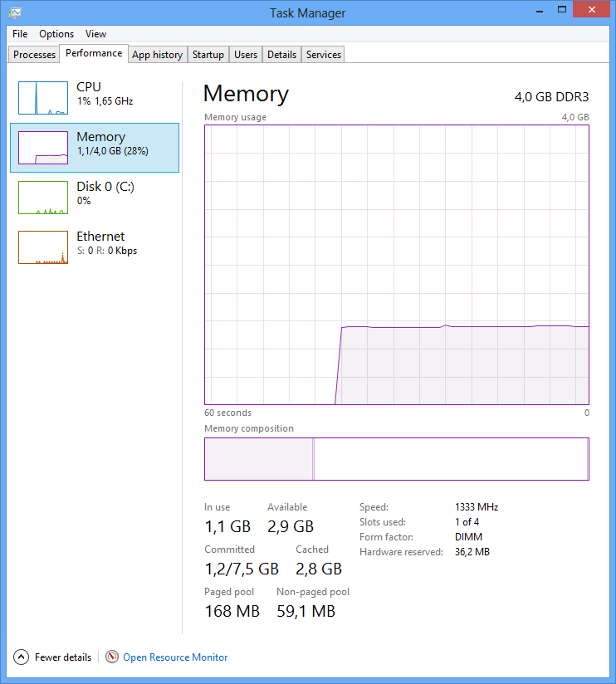
Task: Select the Ethernet label in sidebar
Action: coord(100,236)
